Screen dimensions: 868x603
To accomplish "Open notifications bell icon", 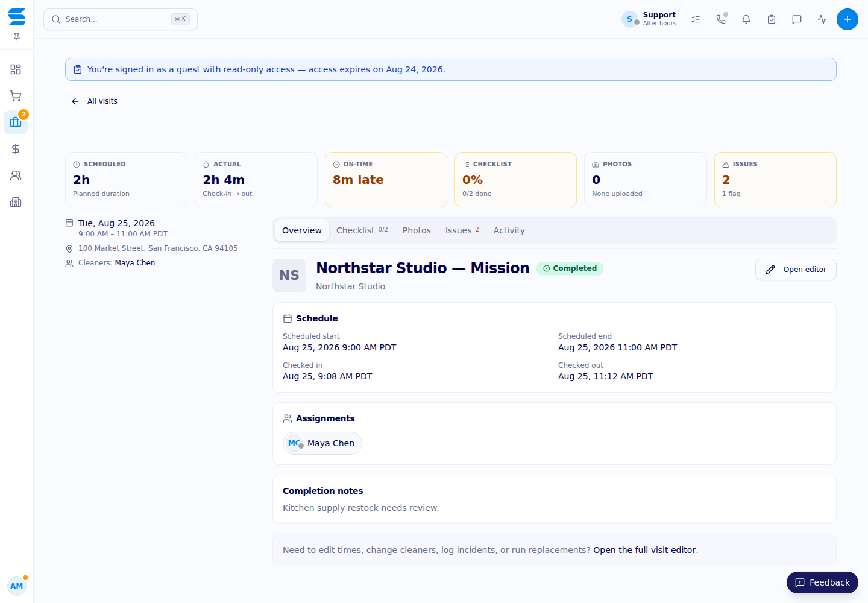I will tap(746, 19).
